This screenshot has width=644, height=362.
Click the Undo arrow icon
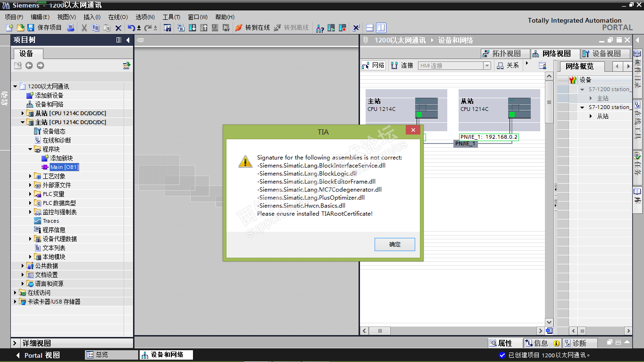[x=132, y=28]
